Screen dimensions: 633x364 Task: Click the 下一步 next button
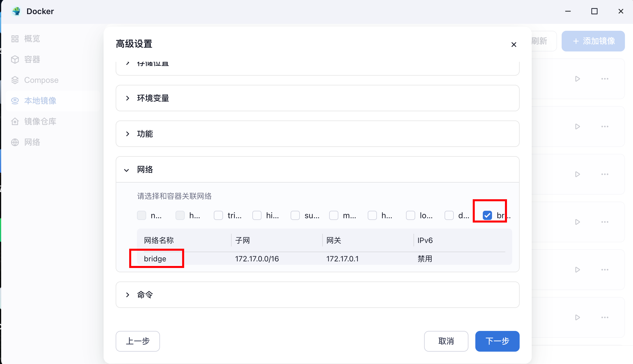pyautogui.click(x=497, y=341)
